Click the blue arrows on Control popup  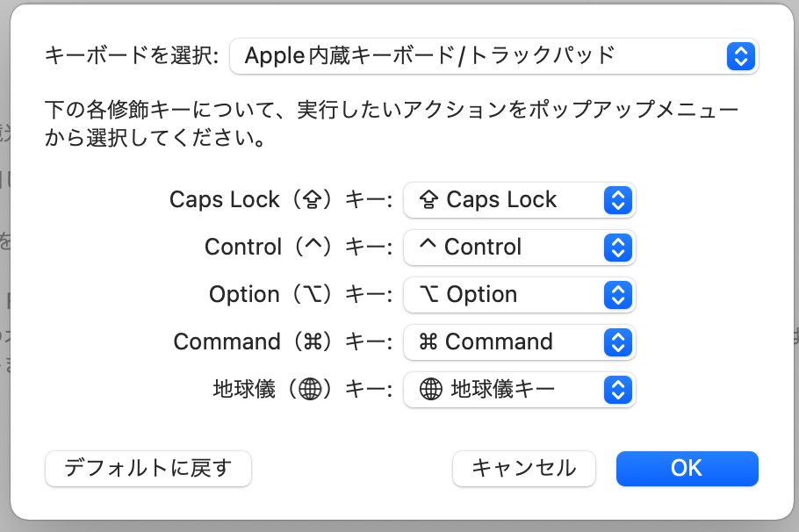pyautogui.click(x=618, y=248)
